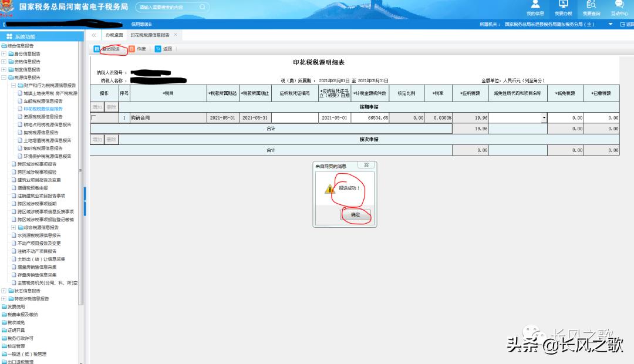Click folder icon of 税收减免

[x=5, y=322]
